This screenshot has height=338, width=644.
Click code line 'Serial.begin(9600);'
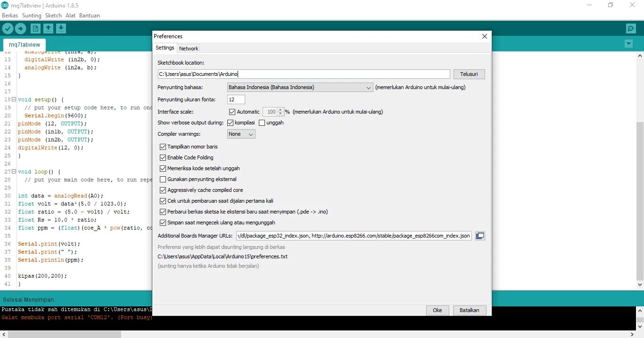point(56,115)
